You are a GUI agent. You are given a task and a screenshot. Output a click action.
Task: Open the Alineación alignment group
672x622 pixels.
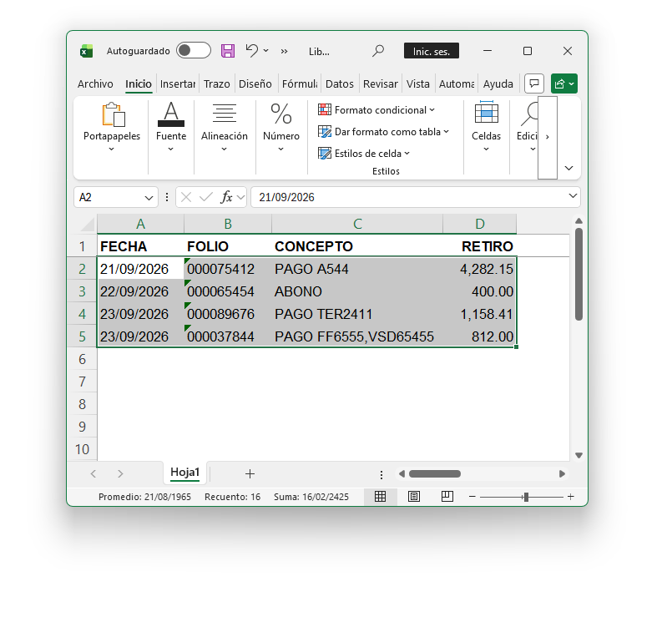coord(225,127)
